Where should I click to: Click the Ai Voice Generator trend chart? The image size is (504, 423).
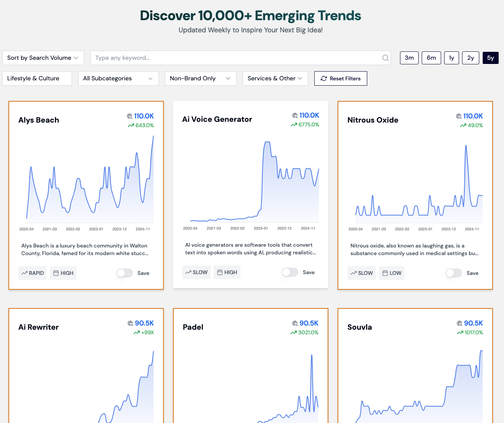(254, 182)
